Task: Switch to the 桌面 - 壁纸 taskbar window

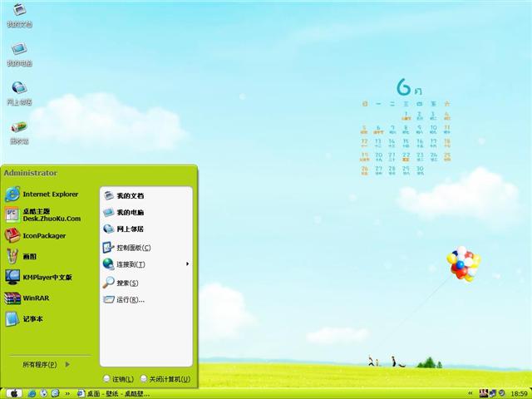Action: pyautogui.click(x=113, y=393)
